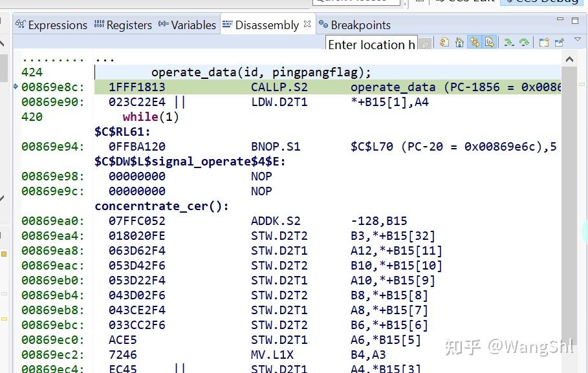Pin the current Disassembly view
The width and height of the screenshot is (588, 373).
coord(558,43)
